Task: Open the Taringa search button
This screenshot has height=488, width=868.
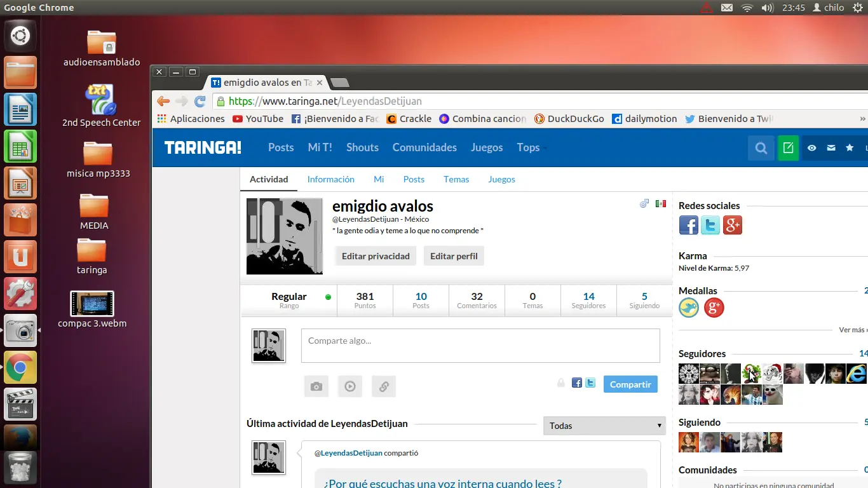Action: 761,148
